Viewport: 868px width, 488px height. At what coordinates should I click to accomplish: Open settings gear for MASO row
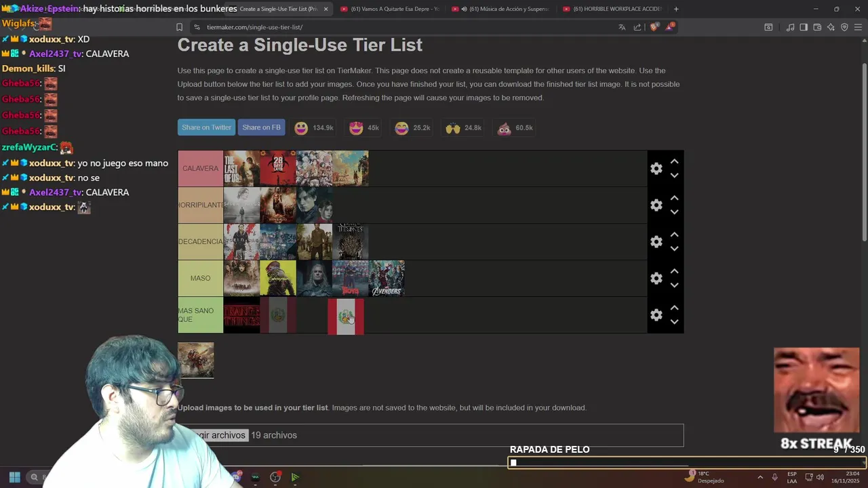tap(656, 279)
